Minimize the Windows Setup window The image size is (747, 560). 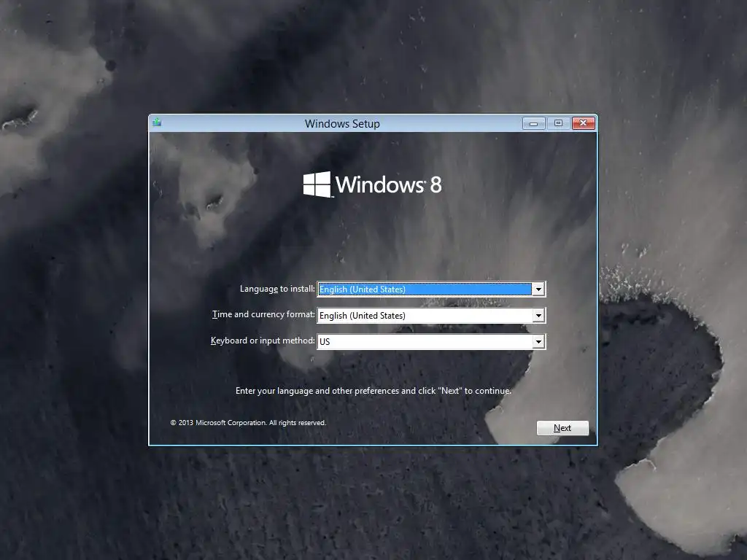coord(533,123)
